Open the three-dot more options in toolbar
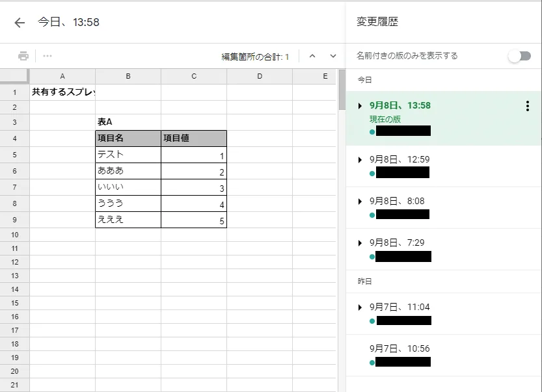The height and width of the screenshot is (392, 542). (x=47, y=56)
